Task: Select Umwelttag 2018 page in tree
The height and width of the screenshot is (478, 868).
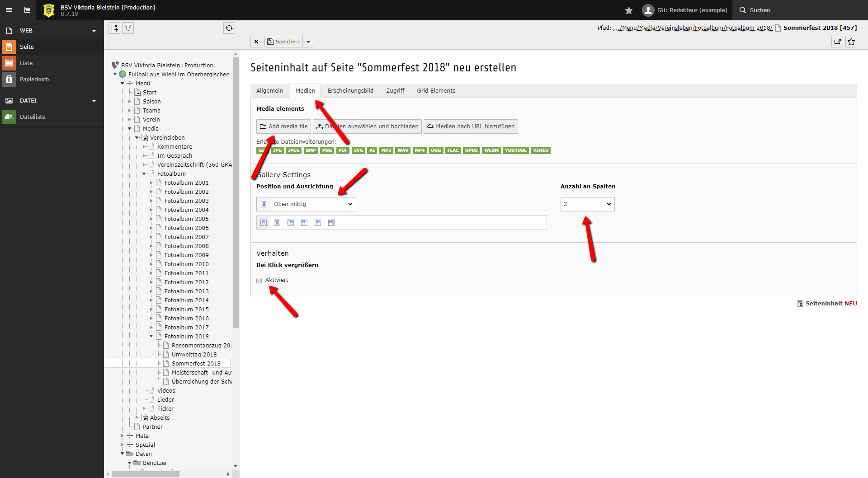Action: [x=194, y=354]
